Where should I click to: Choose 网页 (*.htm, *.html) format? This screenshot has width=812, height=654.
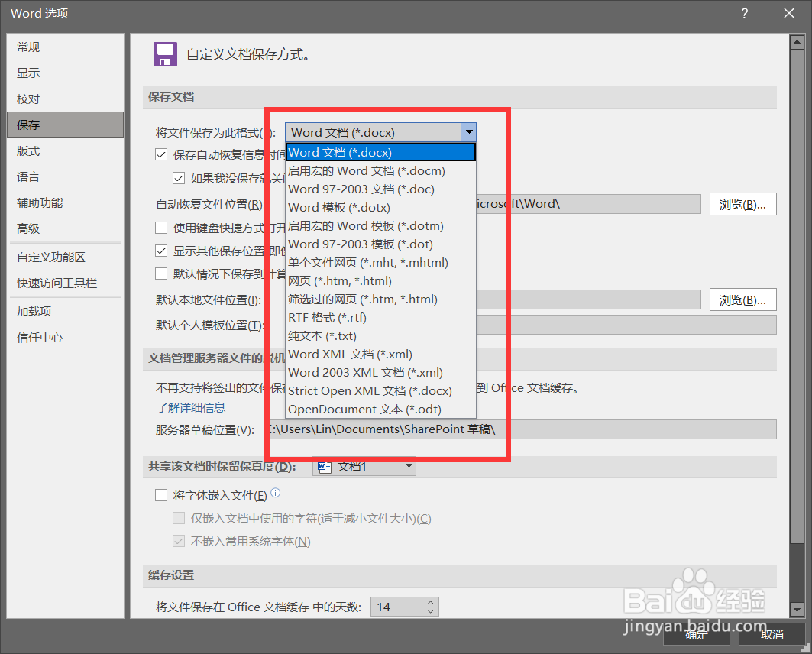click(380, 281)
